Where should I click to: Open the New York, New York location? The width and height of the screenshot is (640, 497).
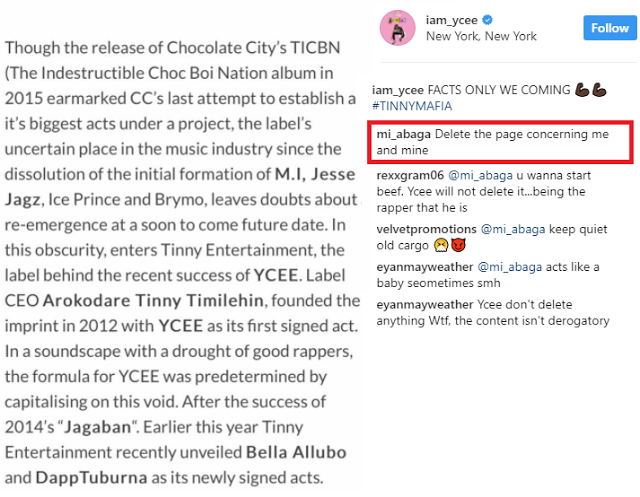pos(481,36)
